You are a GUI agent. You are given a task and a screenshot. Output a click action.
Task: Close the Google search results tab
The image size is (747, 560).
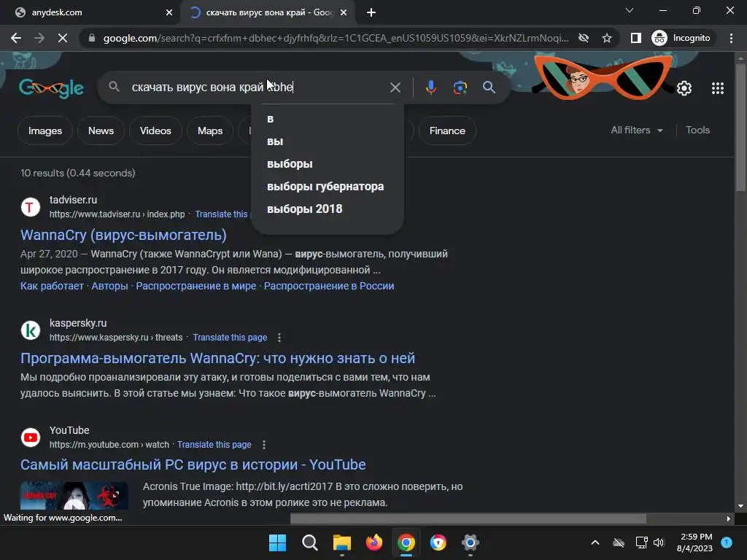click(344, 12)
